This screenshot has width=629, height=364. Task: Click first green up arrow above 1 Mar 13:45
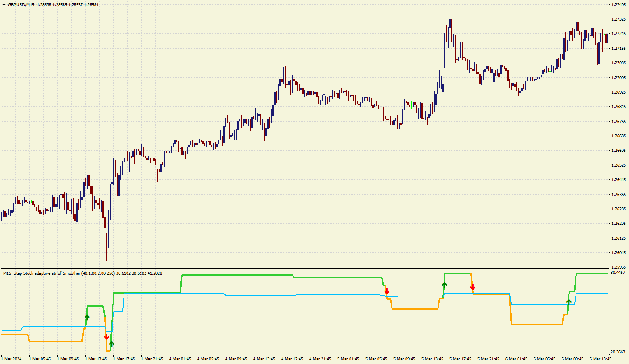tap(87, 317)
